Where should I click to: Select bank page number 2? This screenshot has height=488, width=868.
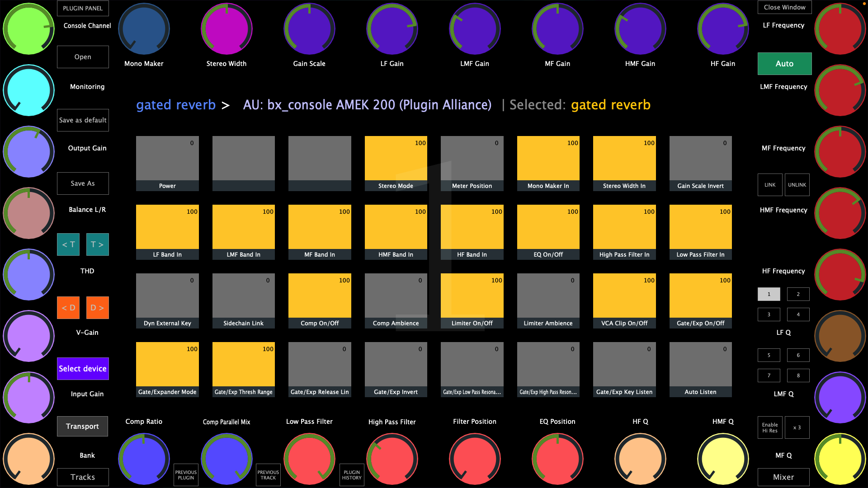click(798, 294)
